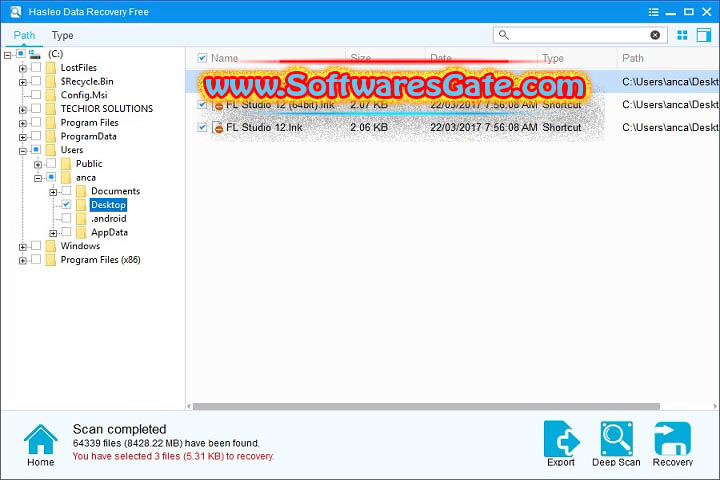
Task: Sort by the Path column header
Action: coord(633,58)
